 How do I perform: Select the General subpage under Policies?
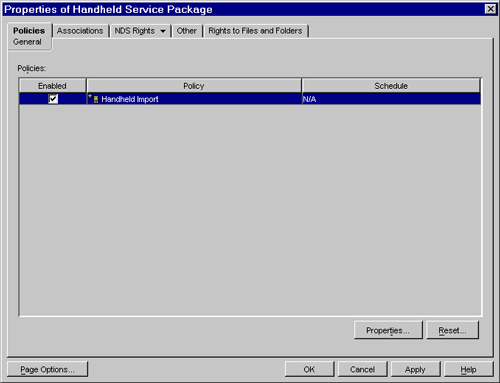click(x=27, y=42)
